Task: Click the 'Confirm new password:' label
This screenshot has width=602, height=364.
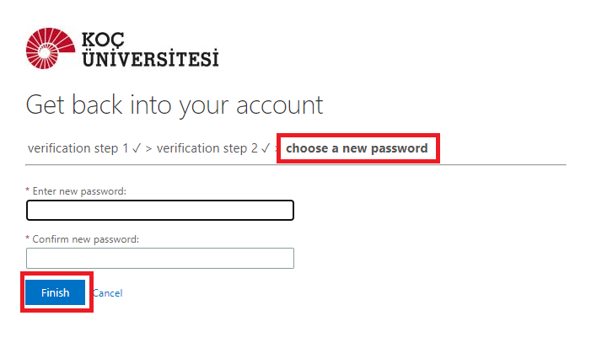Action: point(85,239)
